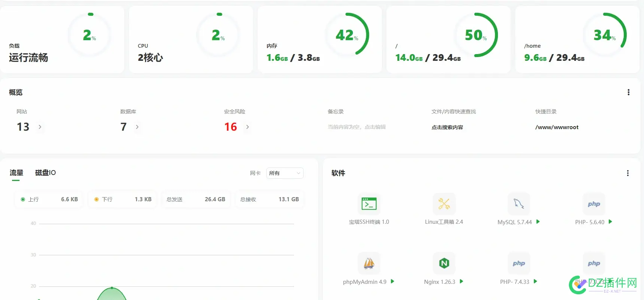Open the MySQL 5.7.44 label
Viewport: 644px width, 300px height.
[514, 222]
